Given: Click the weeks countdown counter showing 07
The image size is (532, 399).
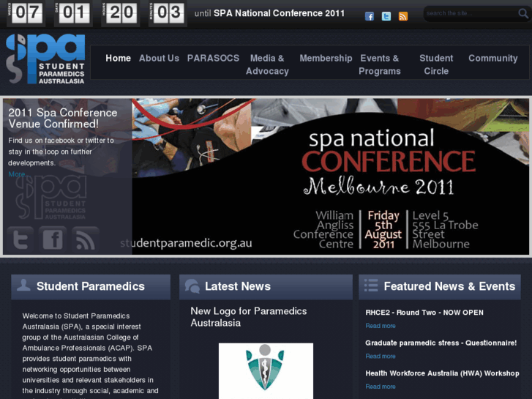Looking at the screenshot, I should [26, 13].
